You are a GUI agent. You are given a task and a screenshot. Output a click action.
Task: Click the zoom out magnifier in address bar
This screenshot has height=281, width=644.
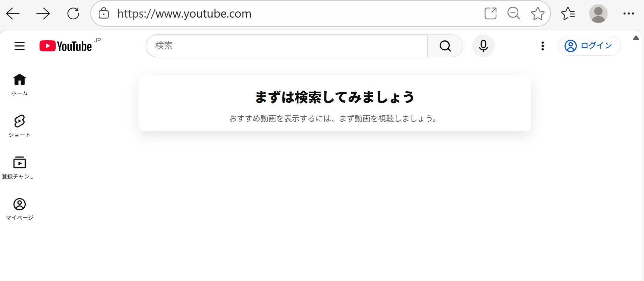[x=514, y=14]
